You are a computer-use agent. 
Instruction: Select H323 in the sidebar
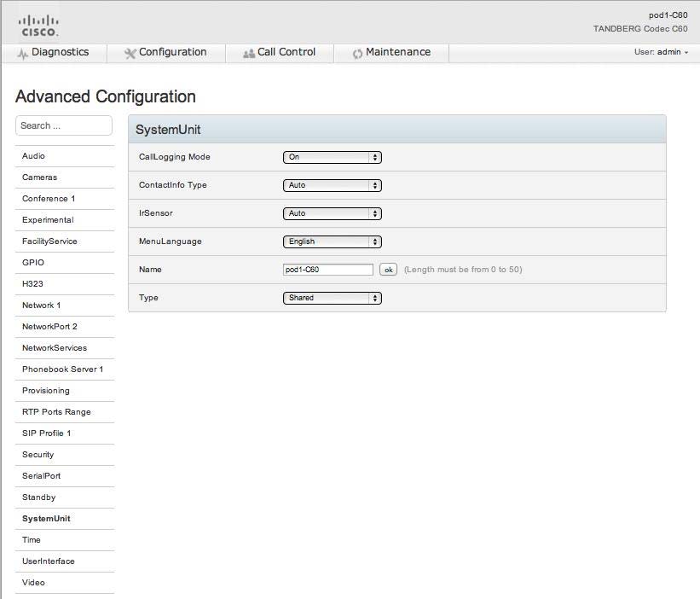65,283
